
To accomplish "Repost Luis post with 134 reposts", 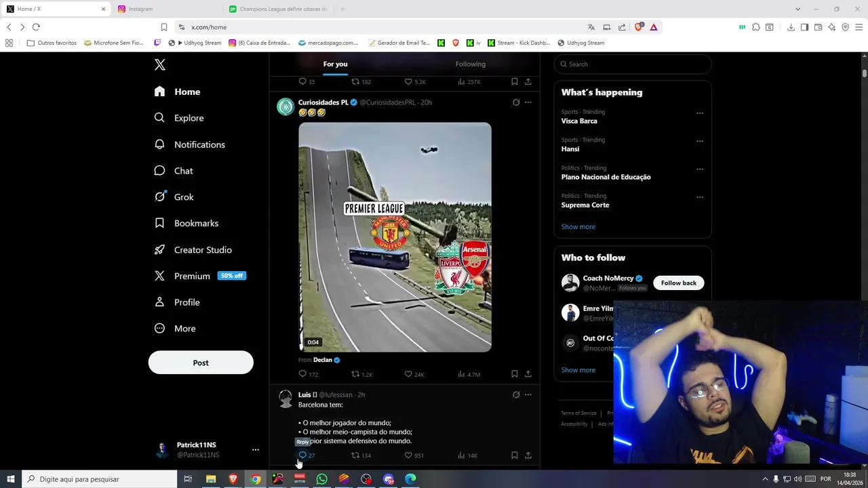I will tap(361, 455).
